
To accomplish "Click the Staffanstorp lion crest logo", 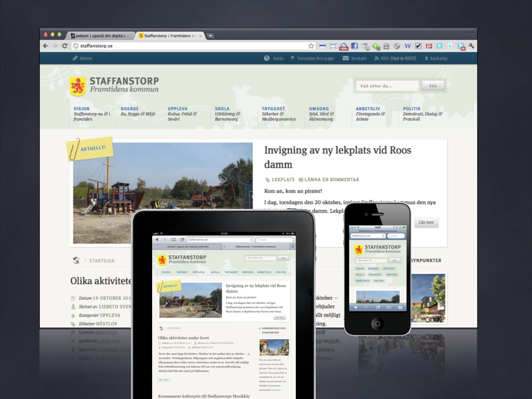I will pos(78,86).
